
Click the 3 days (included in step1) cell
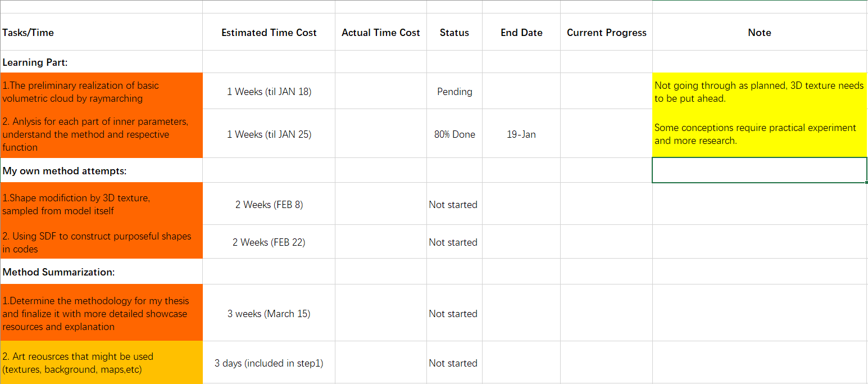(269, 363)
